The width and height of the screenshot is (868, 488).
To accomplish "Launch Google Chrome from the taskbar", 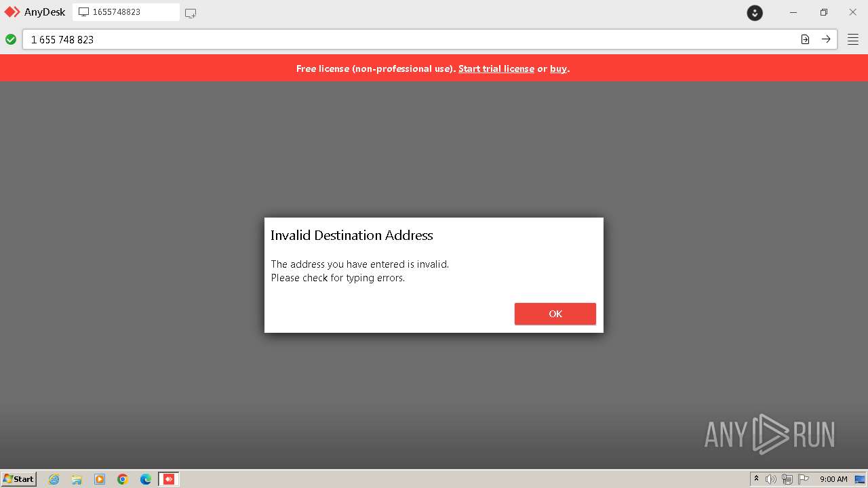I will pyautogui.click(x=123, y=479).
